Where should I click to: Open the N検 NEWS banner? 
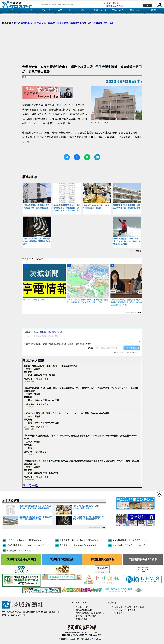[x=143, y=579]
